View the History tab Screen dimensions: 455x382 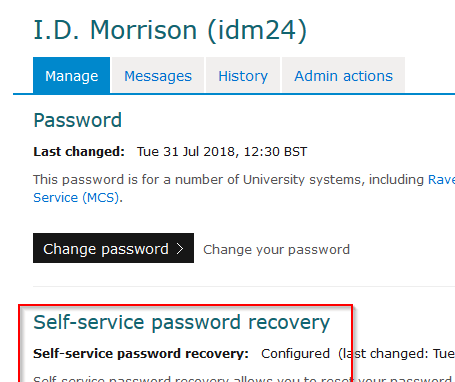pos(243,75)
